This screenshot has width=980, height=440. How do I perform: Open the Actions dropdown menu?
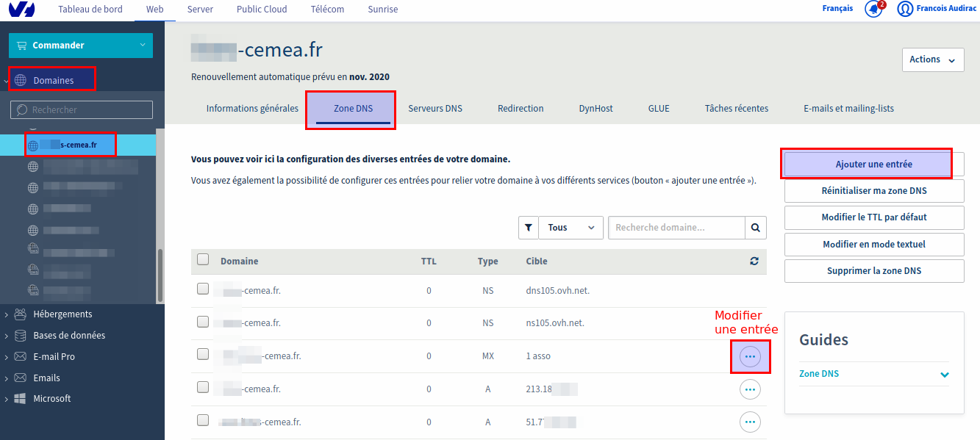(x=932, y=59)
